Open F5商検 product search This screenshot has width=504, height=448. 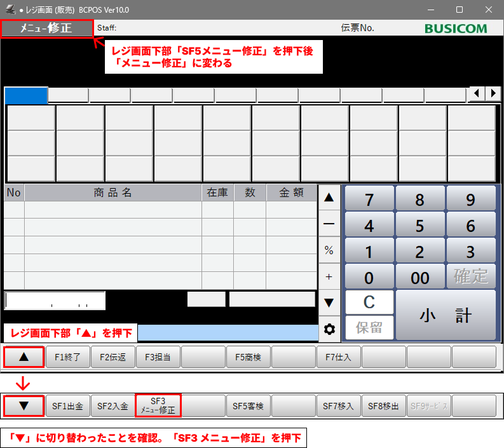click(x=248, y=357)
